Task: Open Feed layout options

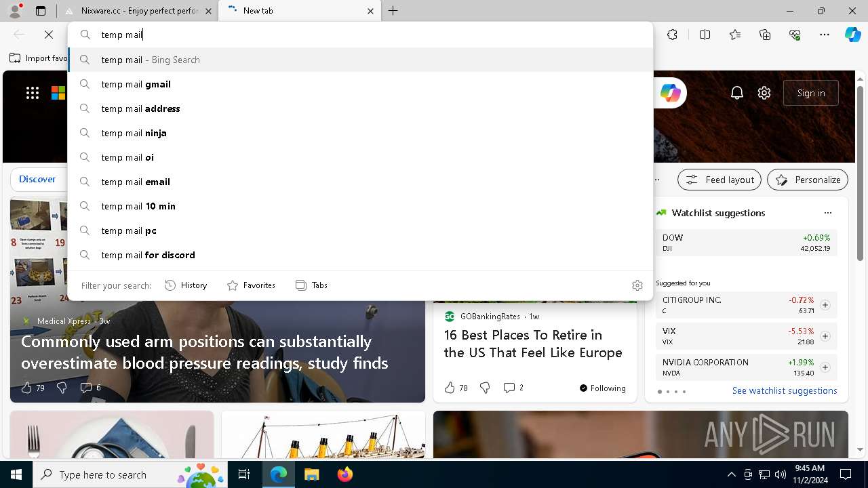Action: 719,180
